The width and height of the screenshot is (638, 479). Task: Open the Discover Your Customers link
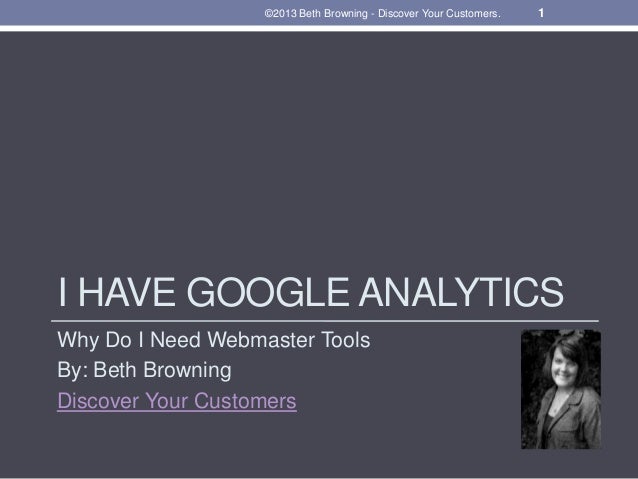tap(177, 401)
